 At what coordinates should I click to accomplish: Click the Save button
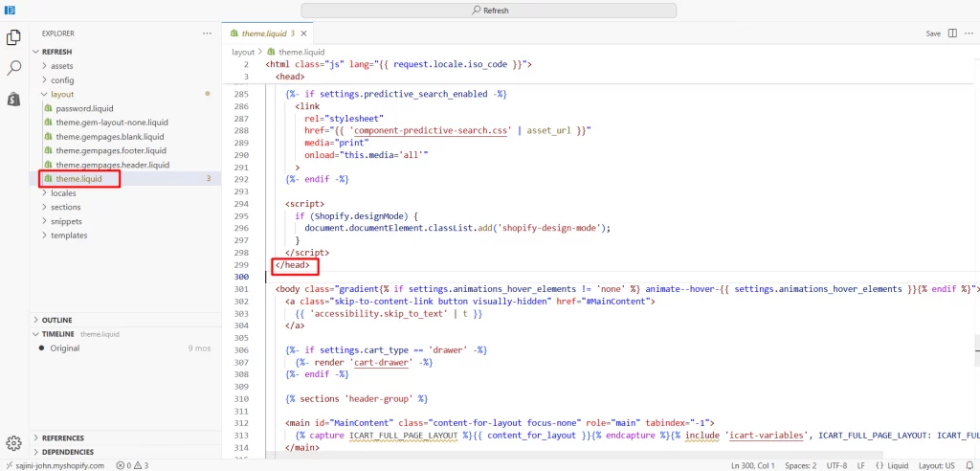(933, 34)
